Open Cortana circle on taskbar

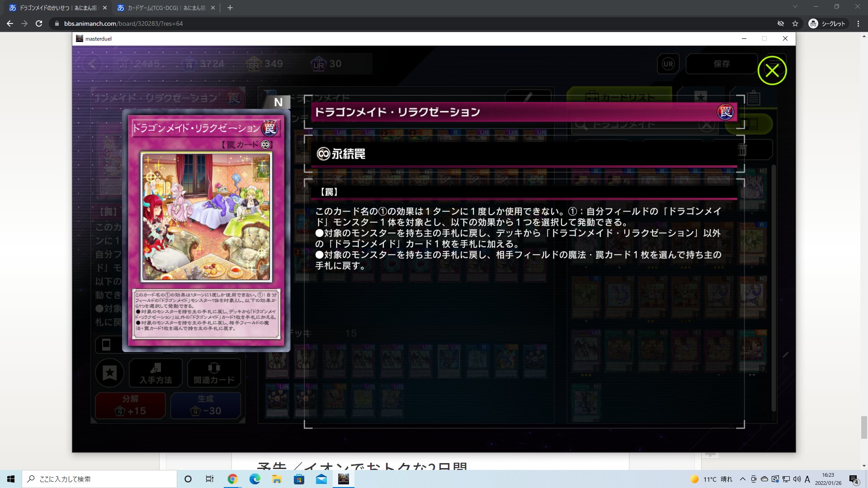(188, 479)
